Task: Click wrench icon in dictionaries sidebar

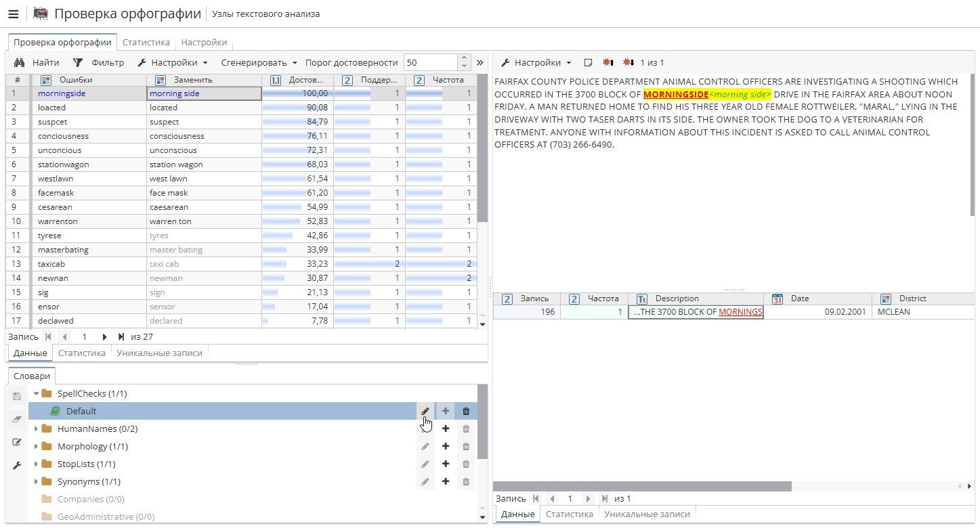Action: [18, 465]
